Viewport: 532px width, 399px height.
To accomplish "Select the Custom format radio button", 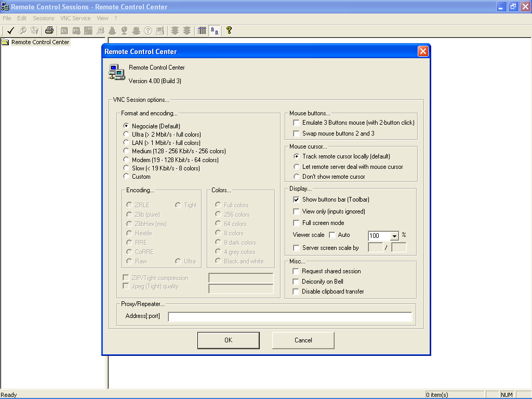I will [126, 177].
